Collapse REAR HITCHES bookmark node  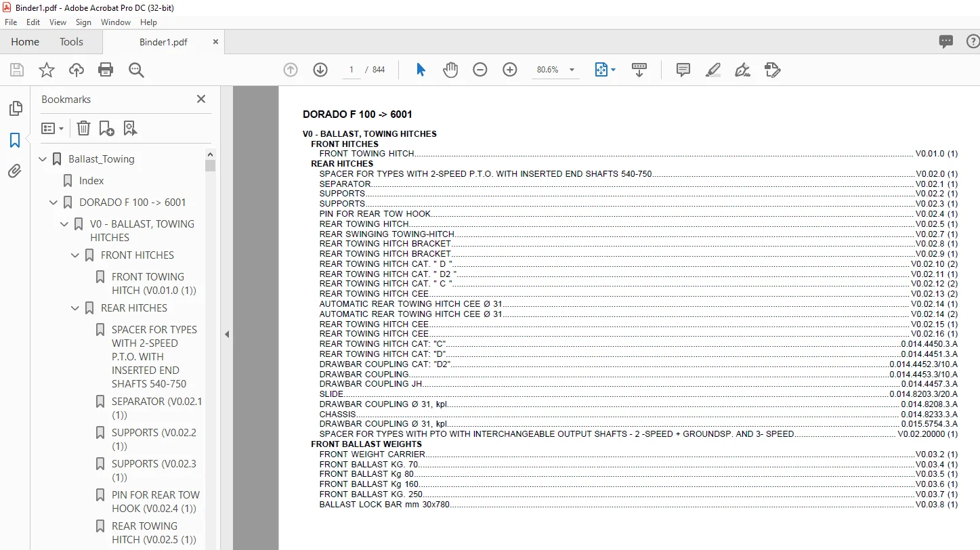75,308
